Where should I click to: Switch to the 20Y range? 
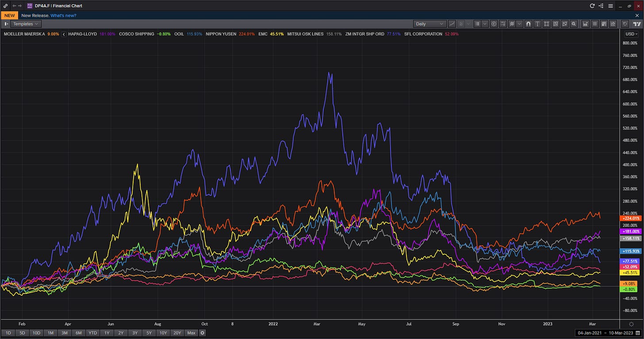(177, 333)
